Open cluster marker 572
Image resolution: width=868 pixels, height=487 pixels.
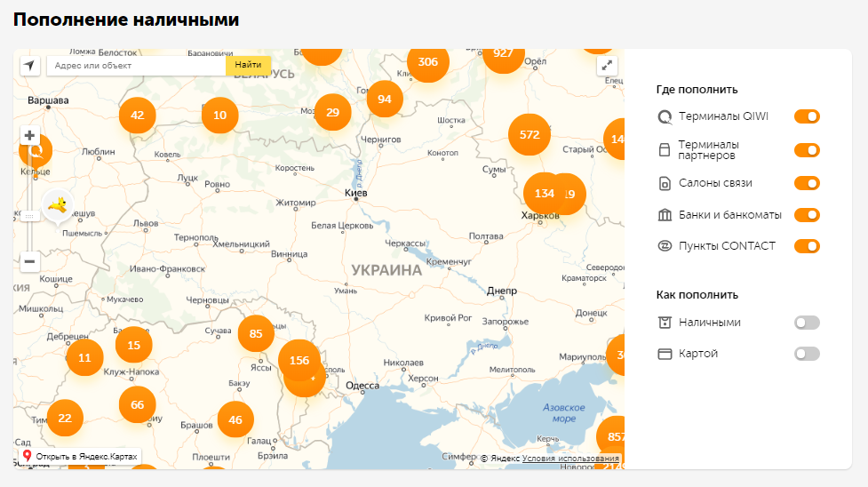(x=530, y=134)
